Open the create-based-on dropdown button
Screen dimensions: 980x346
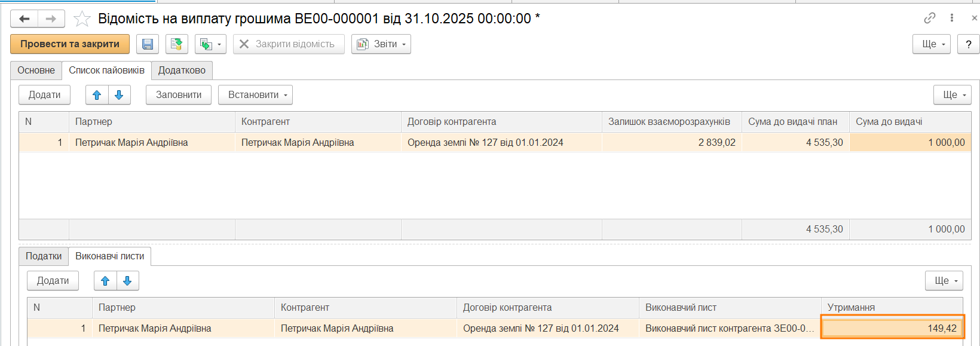[210, 44]
